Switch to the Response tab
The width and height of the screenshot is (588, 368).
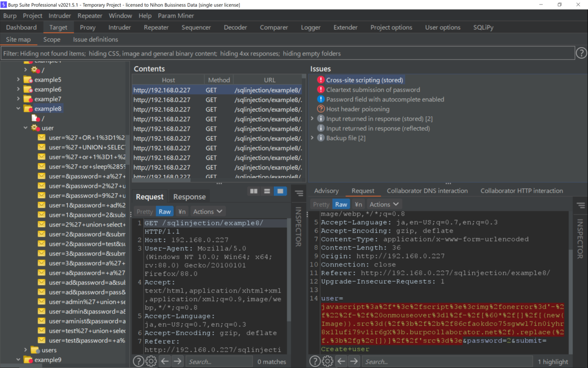189,197
